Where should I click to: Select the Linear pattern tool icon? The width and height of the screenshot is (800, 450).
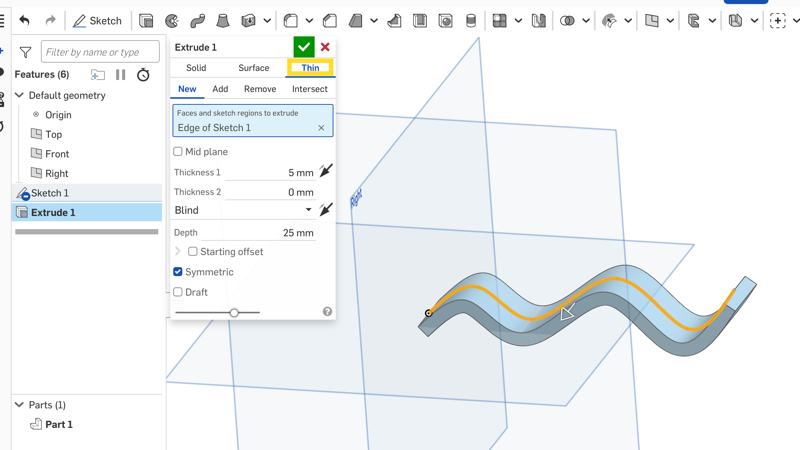tap(499, 21)
